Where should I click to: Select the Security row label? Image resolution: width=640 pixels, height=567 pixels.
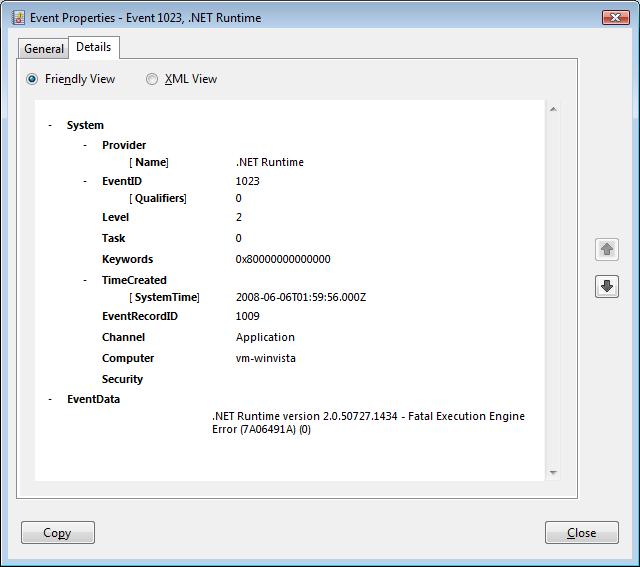(122, 379)
